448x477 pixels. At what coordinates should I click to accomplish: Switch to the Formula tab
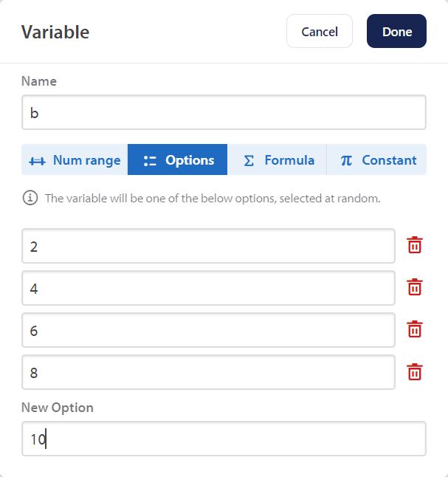pos(277,159)
